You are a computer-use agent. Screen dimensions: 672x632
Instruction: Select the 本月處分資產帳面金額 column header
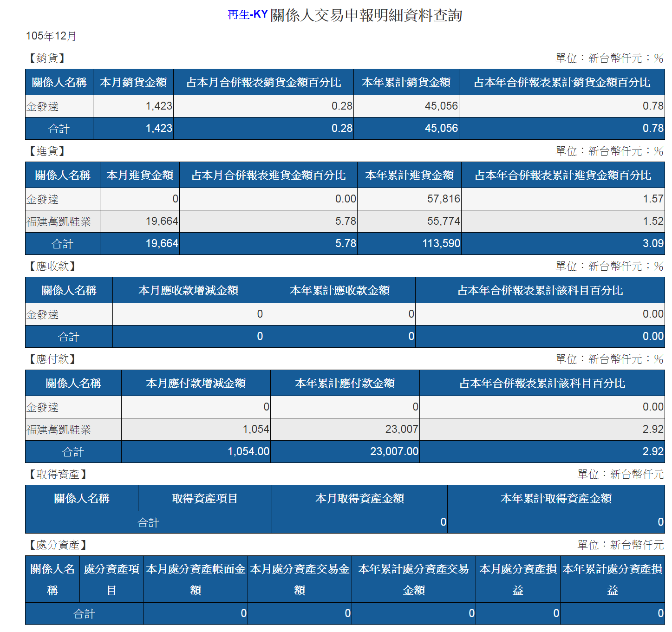click(x=196, y=579)
